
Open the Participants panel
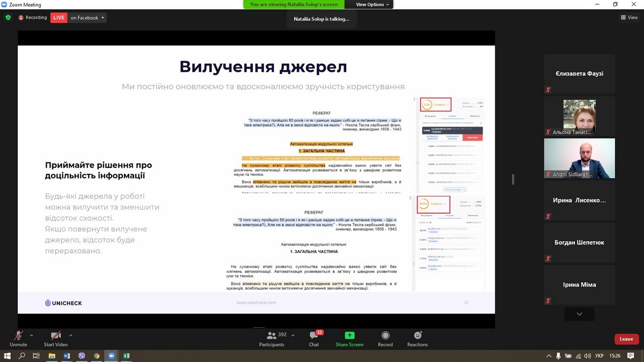pos(272,338)
